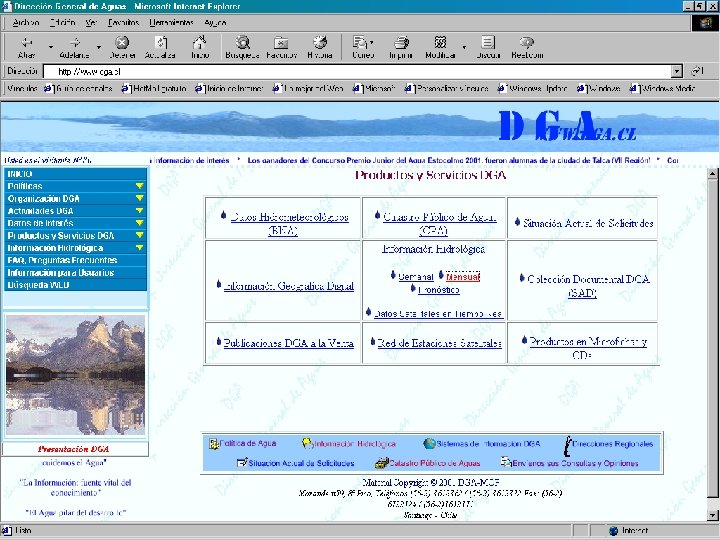The width and height of the screenshot is (720, 540).
Task: Open the Favoritos menu in menu bar
Action: [123, 22]
